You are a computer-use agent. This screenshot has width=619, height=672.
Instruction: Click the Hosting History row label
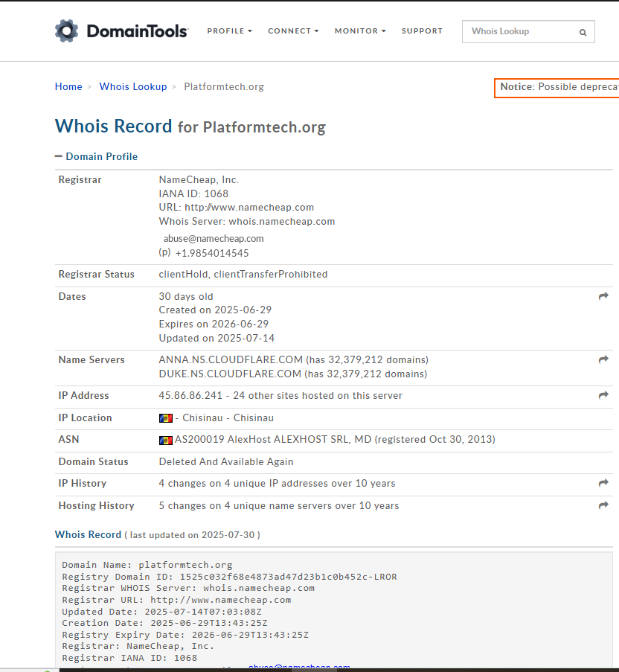(x=97, y=506)
